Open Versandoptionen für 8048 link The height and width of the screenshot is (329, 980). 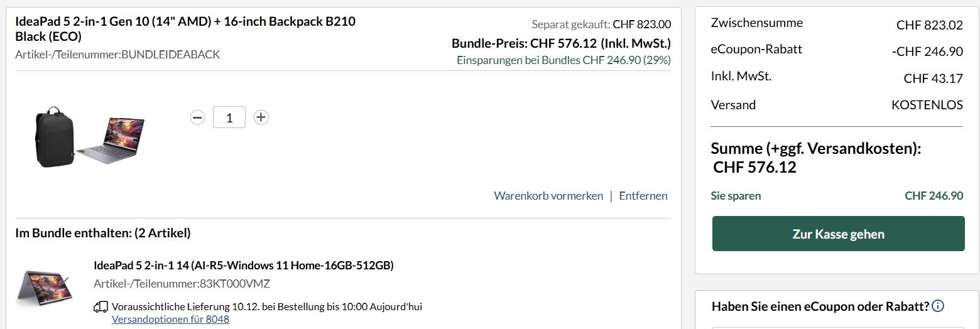(x=170, y=319)
